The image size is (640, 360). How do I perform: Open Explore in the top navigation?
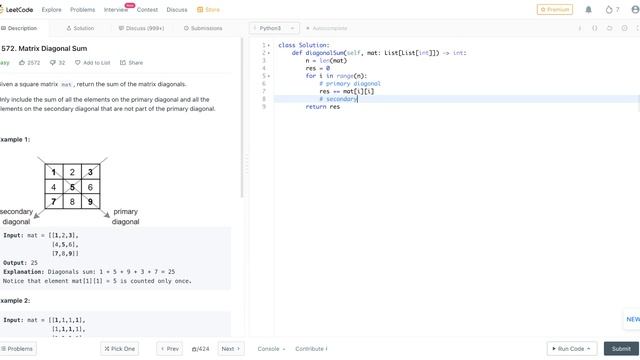click(x=51, y=9)
